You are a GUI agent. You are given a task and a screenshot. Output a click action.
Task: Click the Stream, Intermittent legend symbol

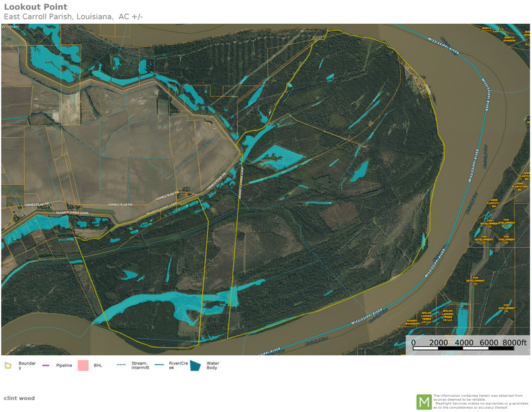point(121,365)
